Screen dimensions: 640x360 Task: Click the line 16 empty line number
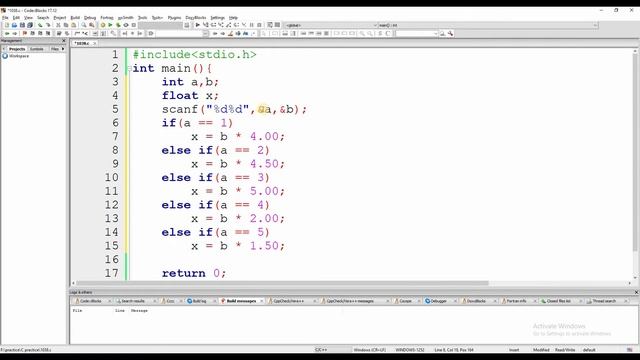tap(112, 259)
